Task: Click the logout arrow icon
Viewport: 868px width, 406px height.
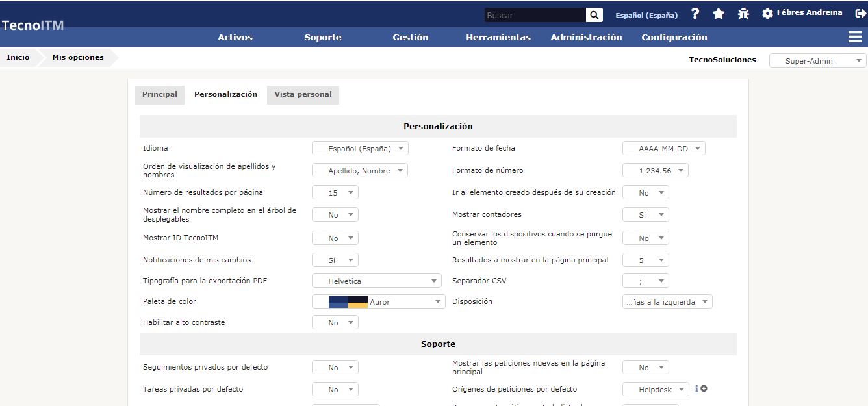Action: tap(860, 14)
